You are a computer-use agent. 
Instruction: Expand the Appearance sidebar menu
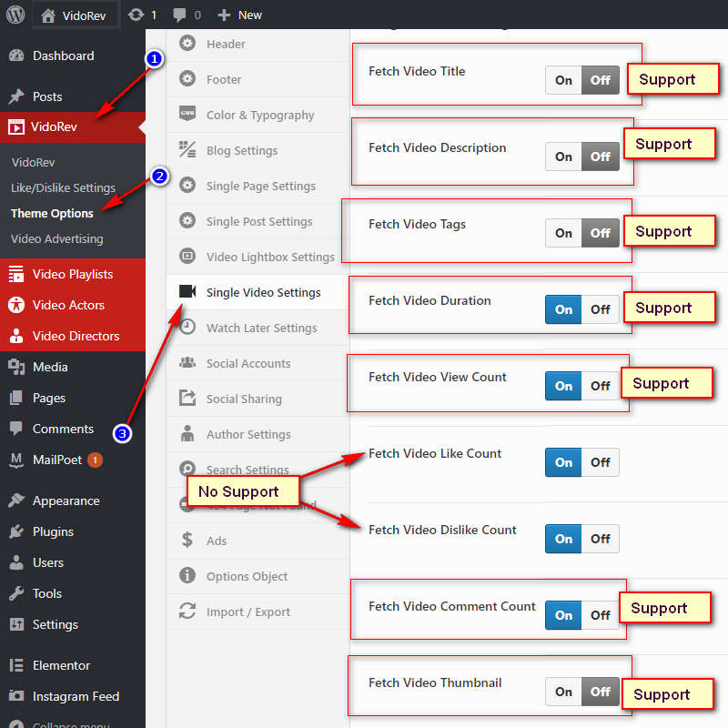[66, 500]
